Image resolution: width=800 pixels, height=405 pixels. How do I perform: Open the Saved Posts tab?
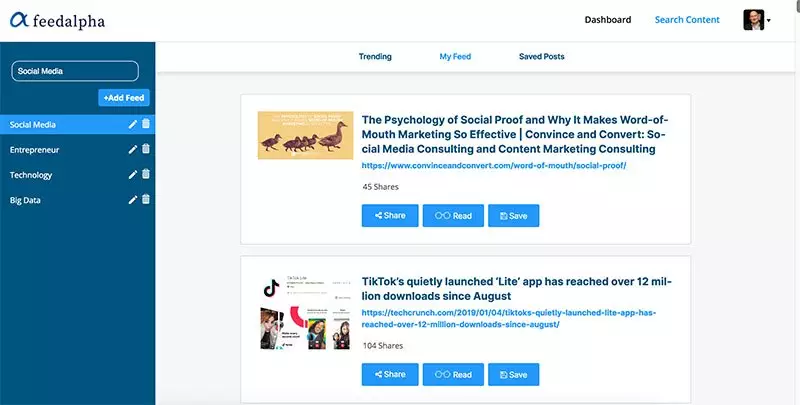541,57
